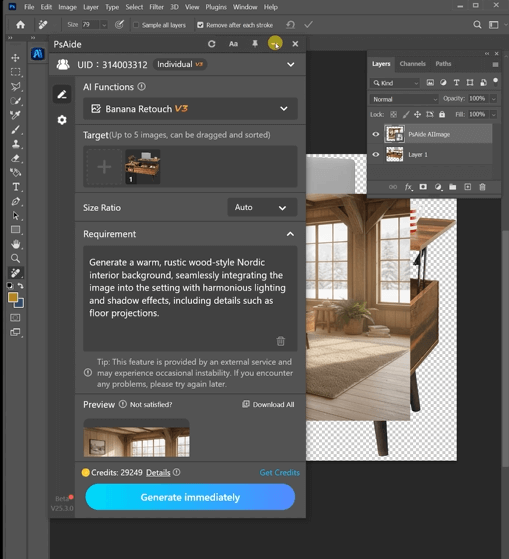Click Not satisfied? link

click(151, 405)
